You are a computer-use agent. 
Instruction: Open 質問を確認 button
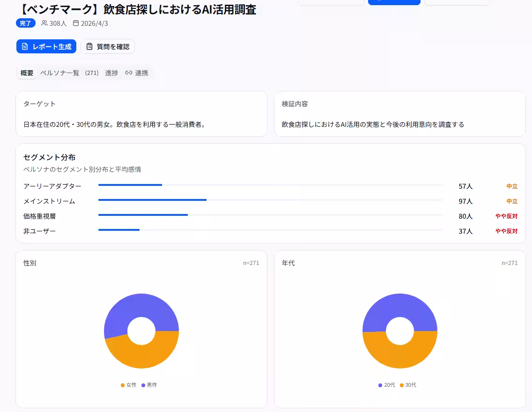[x=108, y=46]
